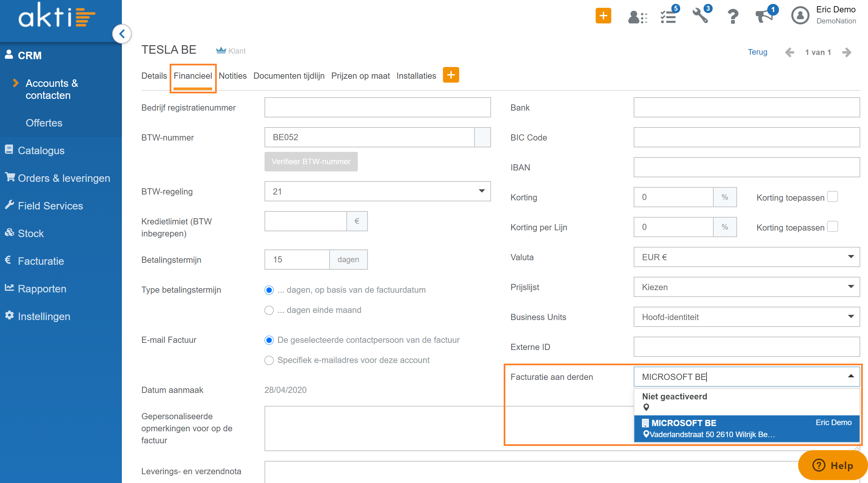Image resolution: width=868 pixels, height=483 pixels.
Task: Open the BTW-regeling dropdown
Action: [377, 191]
